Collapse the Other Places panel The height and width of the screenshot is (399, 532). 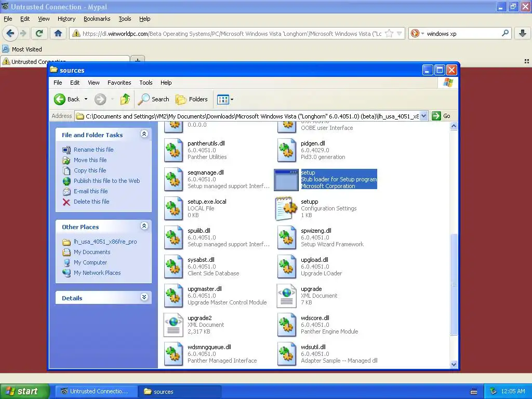(x=144, y=226)
